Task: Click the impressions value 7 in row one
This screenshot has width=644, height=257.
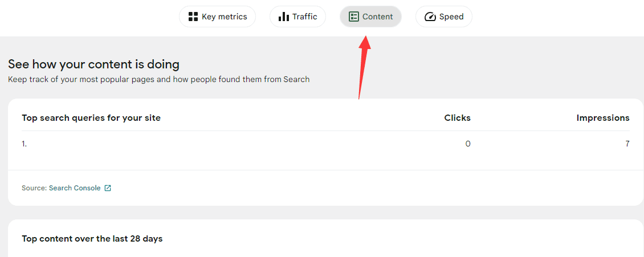Action: point(627,144)
